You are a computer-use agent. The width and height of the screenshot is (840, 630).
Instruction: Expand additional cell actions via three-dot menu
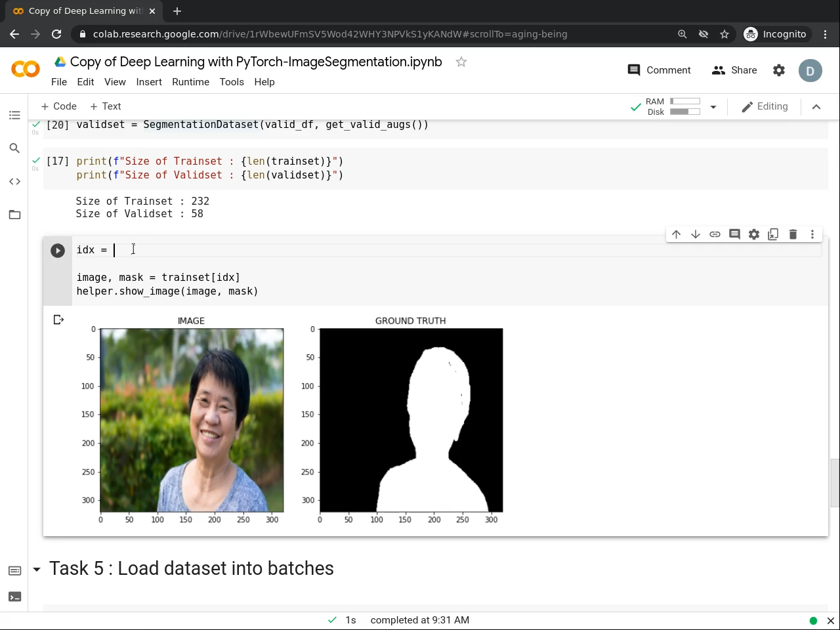812,234
